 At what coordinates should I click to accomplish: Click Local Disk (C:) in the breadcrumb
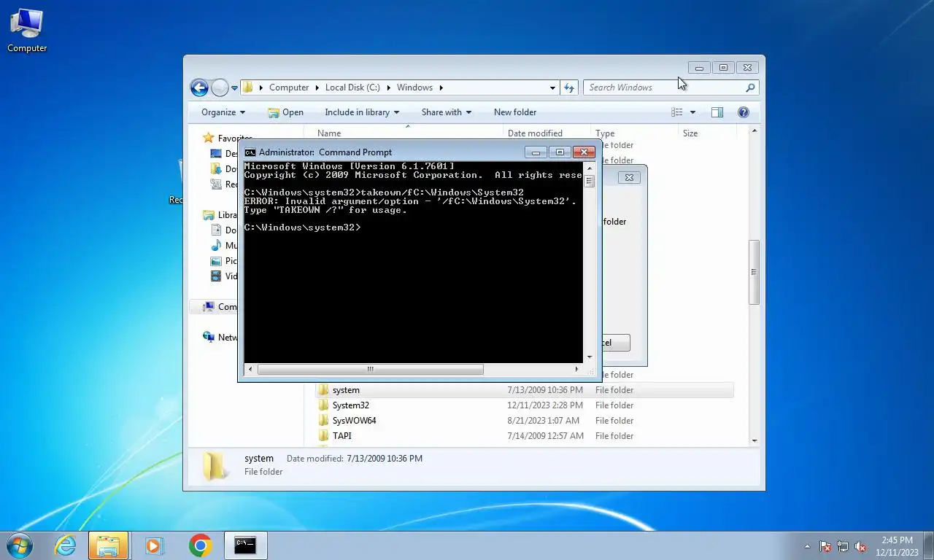[352, 87]
